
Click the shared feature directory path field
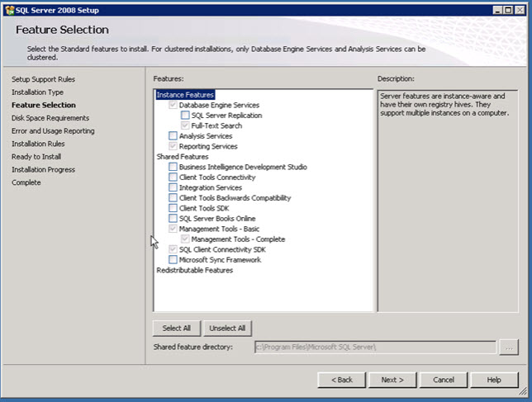click(375, 347)
